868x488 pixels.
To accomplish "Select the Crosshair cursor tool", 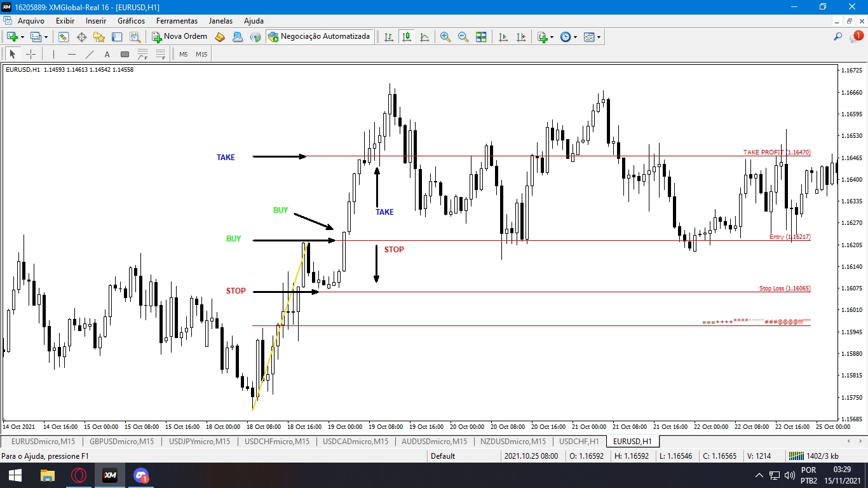I will pyautogui.click(x=31, y=54).
